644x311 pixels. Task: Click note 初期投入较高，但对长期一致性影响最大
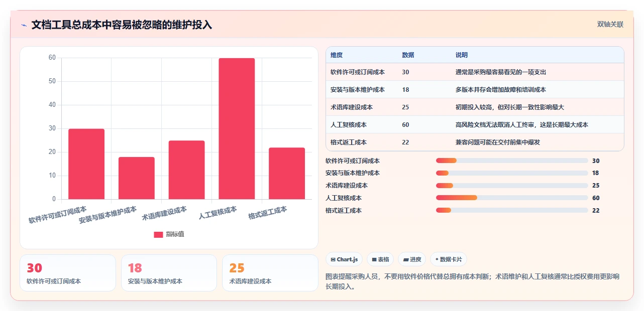[510, 107]
